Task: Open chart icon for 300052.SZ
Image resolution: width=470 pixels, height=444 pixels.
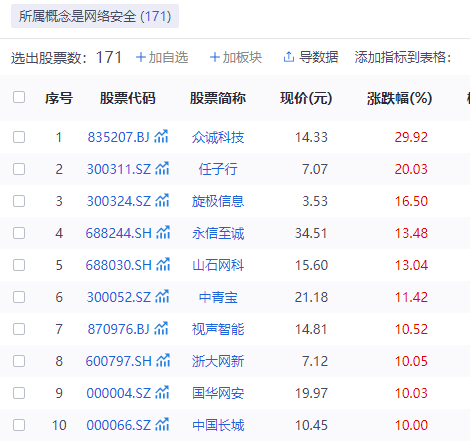Action: coord(162,297)
